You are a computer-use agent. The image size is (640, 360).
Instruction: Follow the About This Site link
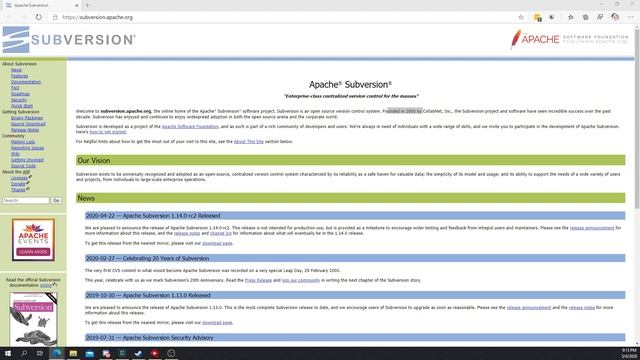pos(249,142)
